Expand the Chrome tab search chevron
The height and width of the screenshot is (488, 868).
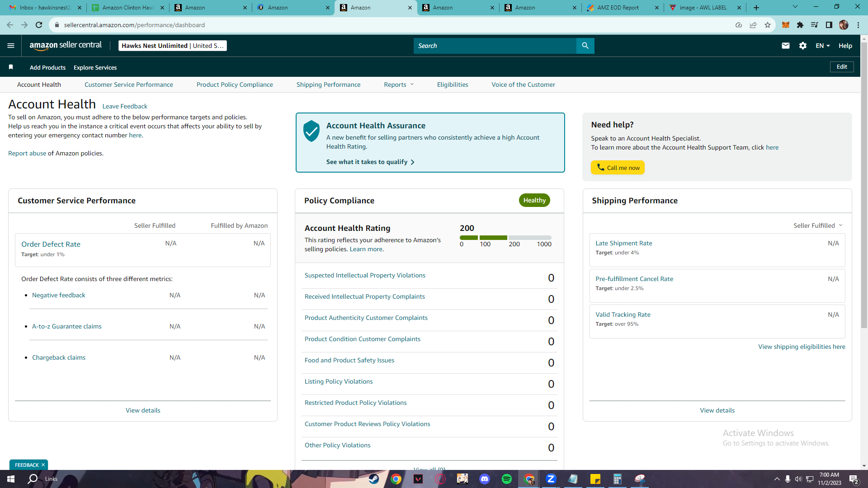[x=795, y=7]
